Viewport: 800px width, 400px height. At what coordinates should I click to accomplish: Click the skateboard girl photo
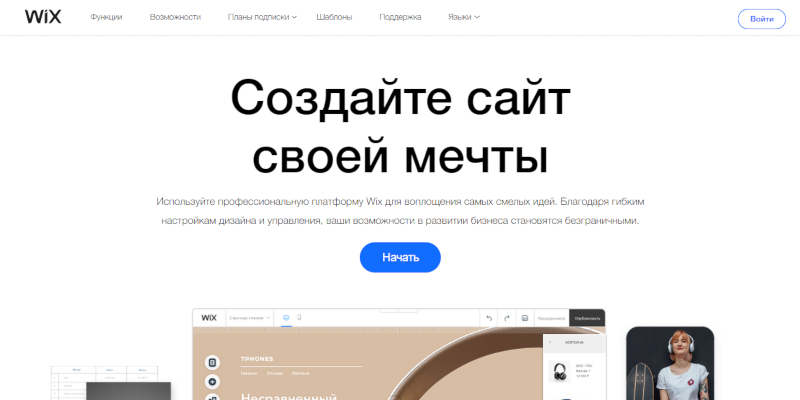click(669, 363)
